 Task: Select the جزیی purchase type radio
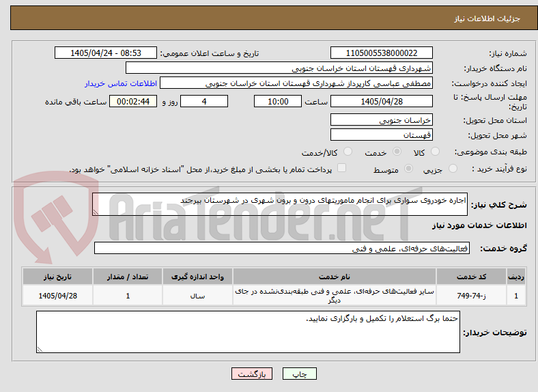point(453,168)
